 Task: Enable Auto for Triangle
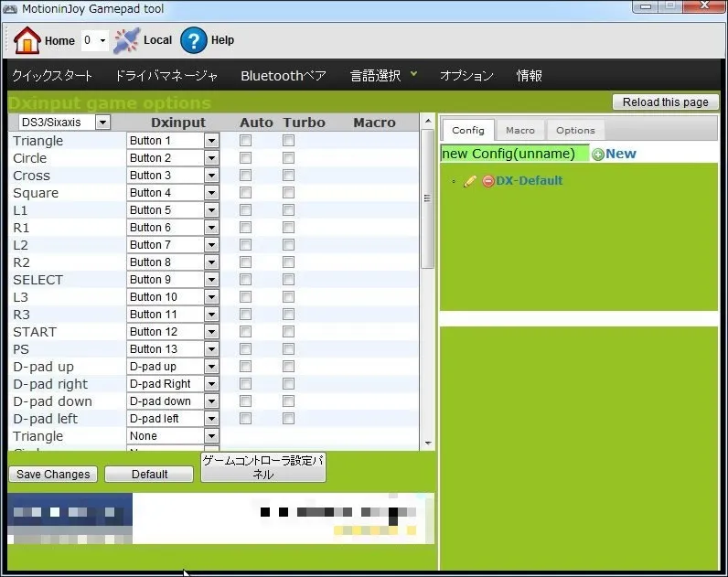pyautogui.click(x=246, y=141)
